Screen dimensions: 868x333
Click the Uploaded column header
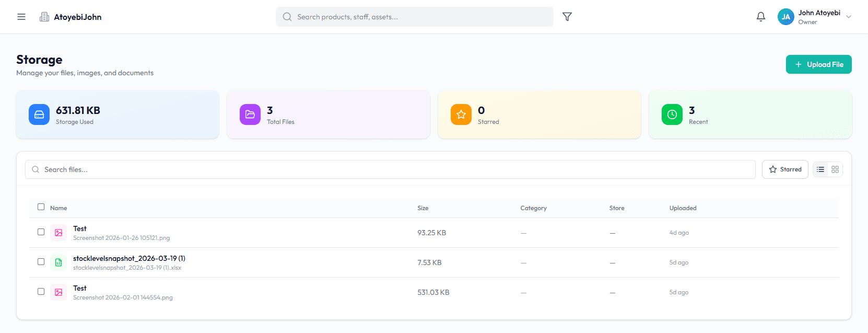coord(683,208)
